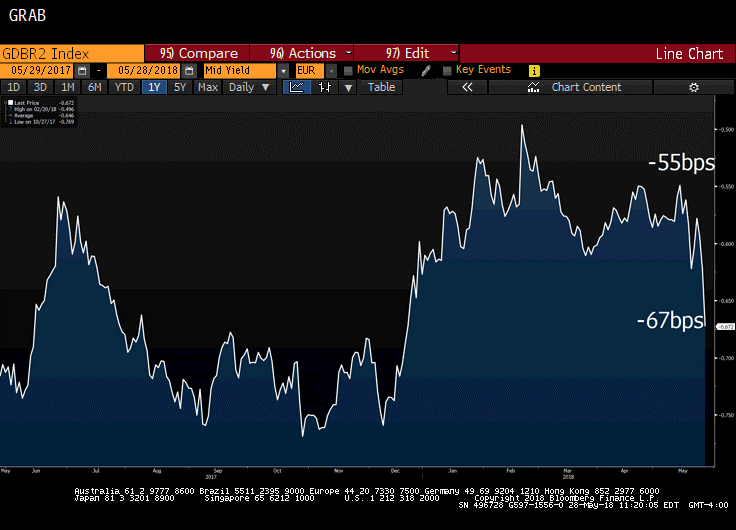Click the yellow info icon
Viewport: 736px width, 530px height.
534,71
